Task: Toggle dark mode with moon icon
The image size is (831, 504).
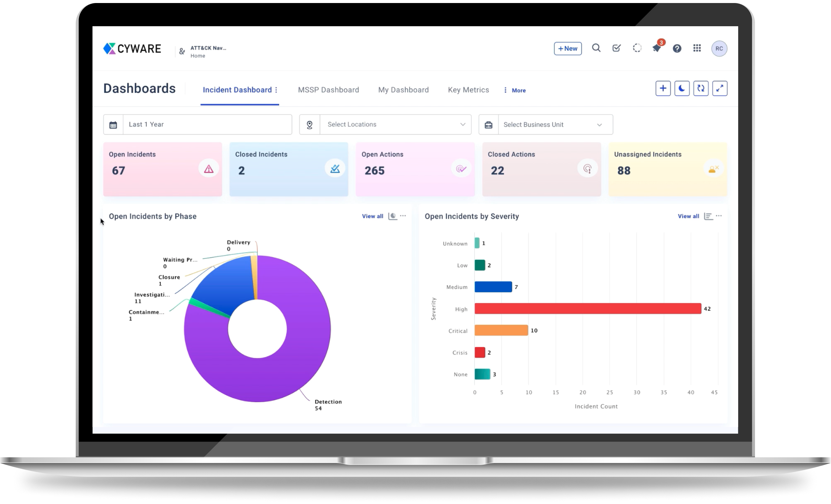Action: pos(682,89)
